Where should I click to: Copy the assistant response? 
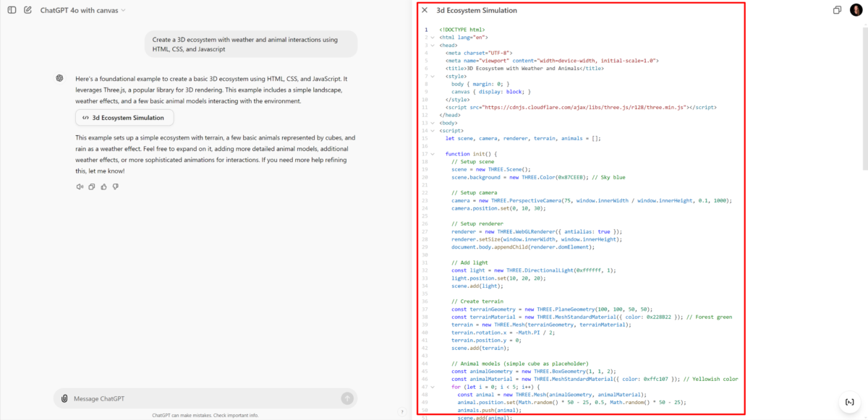click(92, 187)
